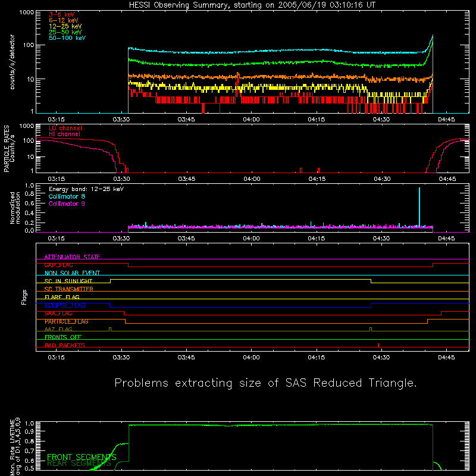Viewport: 476px width, 476px height.
Task: Click the 1000 y-axis label of counts plot
Action: (26, 12)
